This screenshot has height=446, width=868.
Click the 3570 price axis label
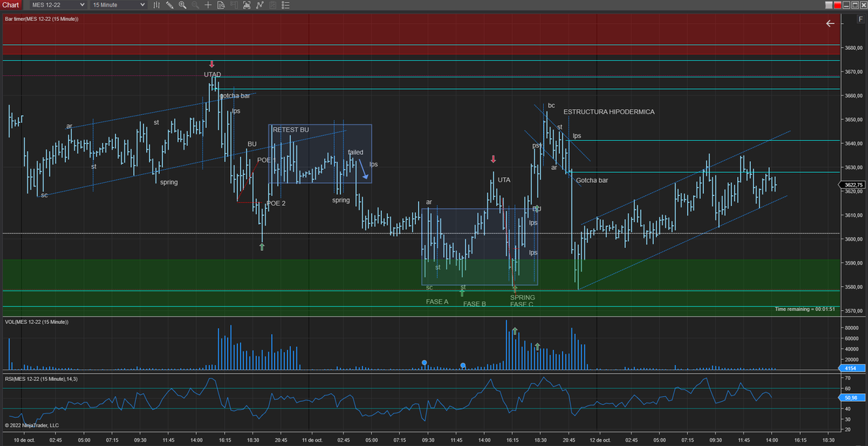coord(854,311)
